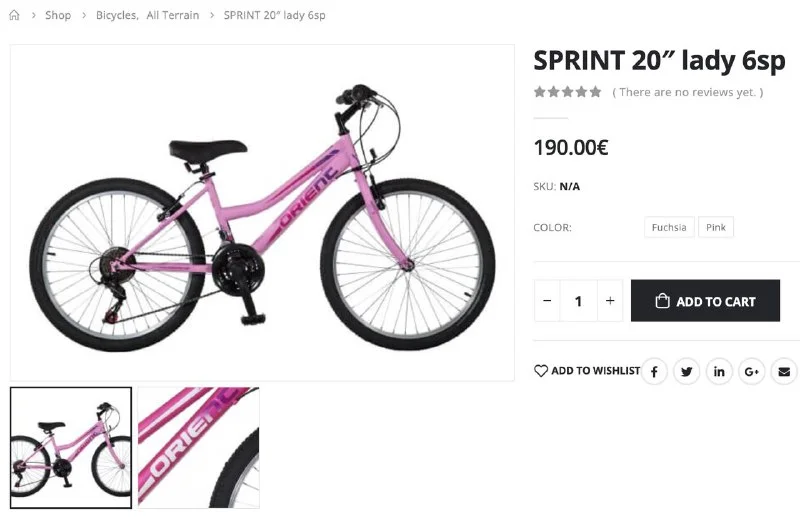The image size is (800, 517).
Task: Increase quantity with plus button
Action: [x=610, y=301]
